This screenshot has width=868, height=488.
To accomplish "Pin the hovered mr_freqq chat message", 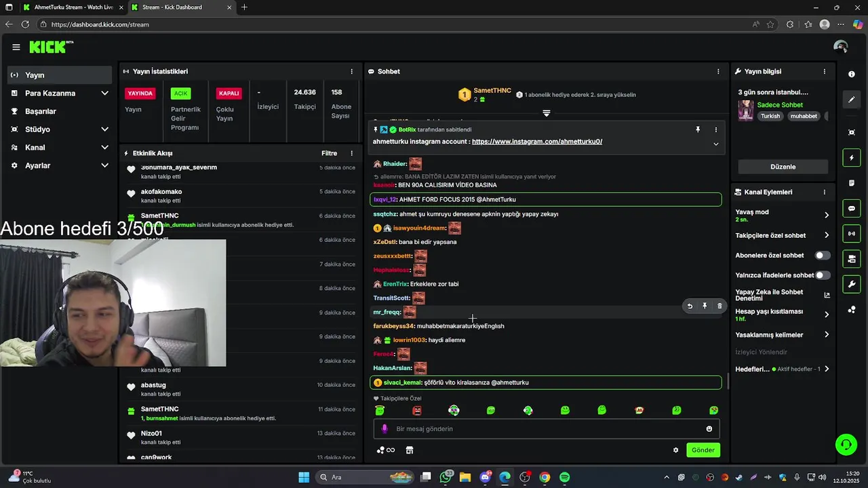I will (705, 306).
